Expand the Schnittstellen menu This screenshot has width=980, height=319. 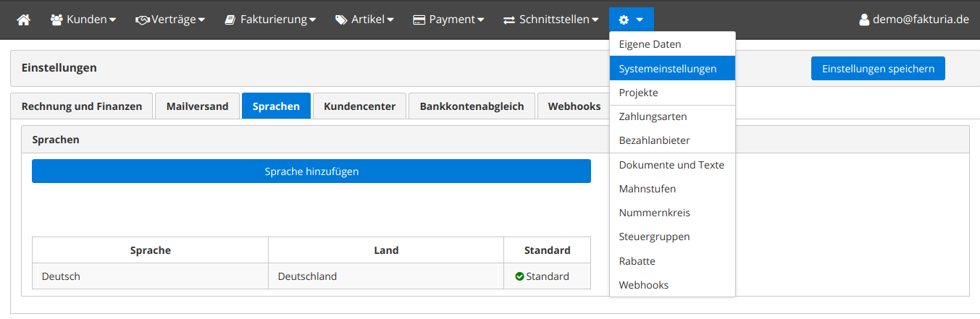(x=551, y=20)
